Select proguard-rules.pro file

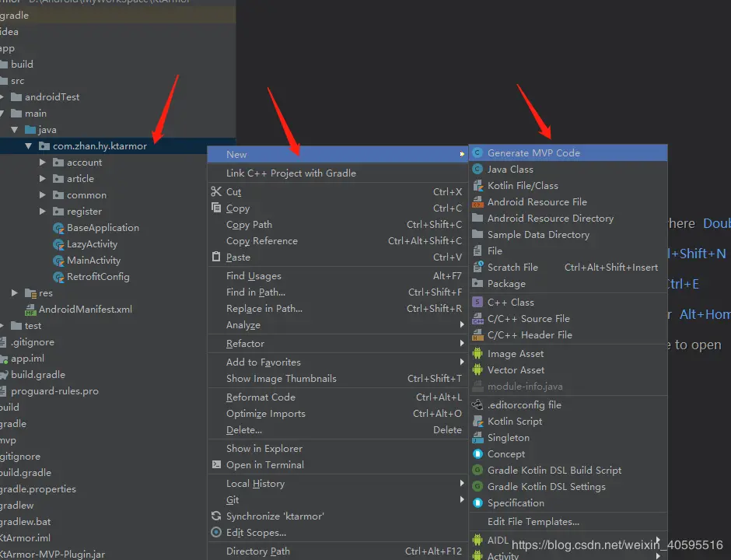(54, 390)
